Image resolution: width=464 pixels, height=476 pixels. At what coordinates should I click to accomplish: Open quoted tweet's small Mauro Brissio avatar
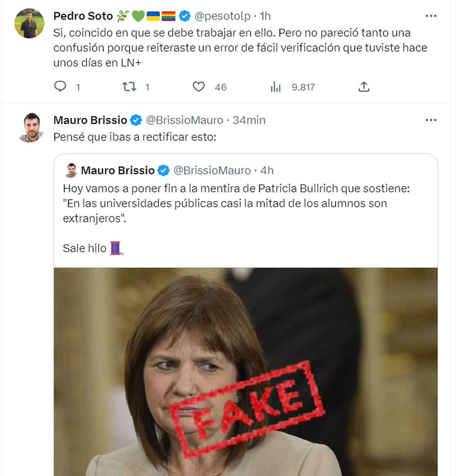tap(71, 171)
